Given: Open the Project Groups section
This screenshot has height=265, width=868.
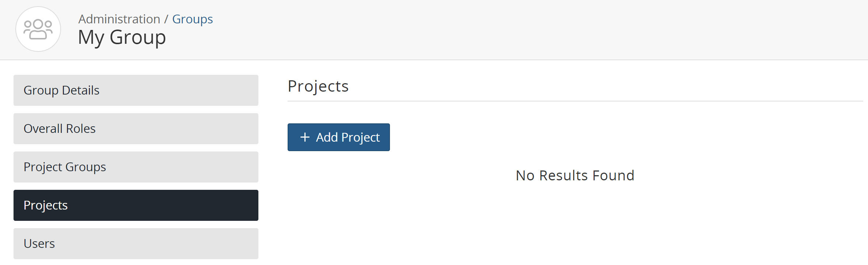Looking at the screenshot, I should tap(136, 167).
